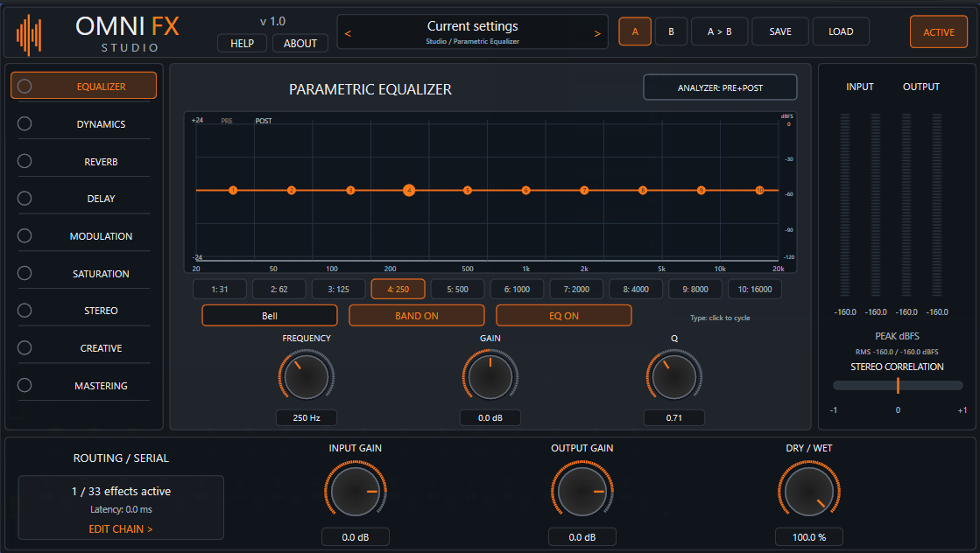Select preset slot A
This screenshot has height=553, width=980.
point(635,31)
